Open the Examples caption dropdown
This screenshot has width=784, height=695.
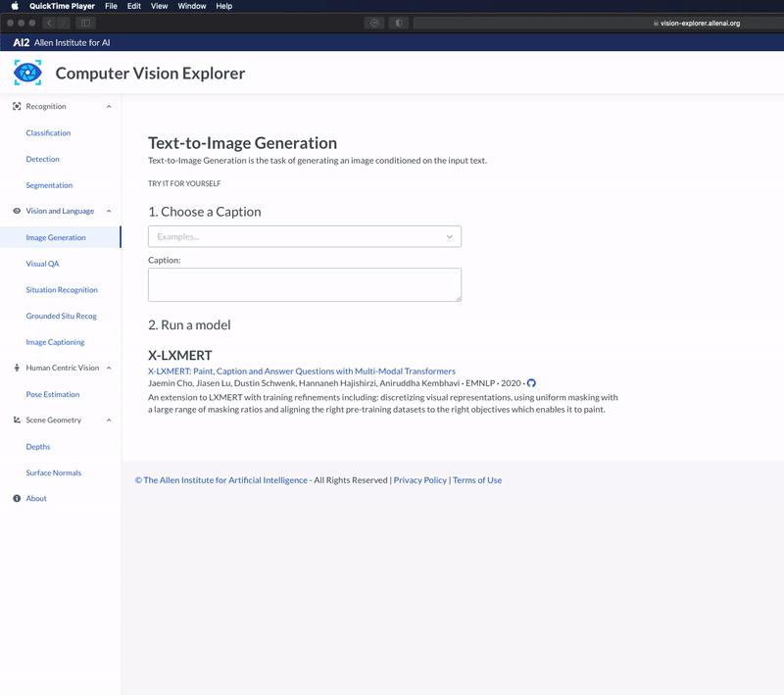(305, 236)
